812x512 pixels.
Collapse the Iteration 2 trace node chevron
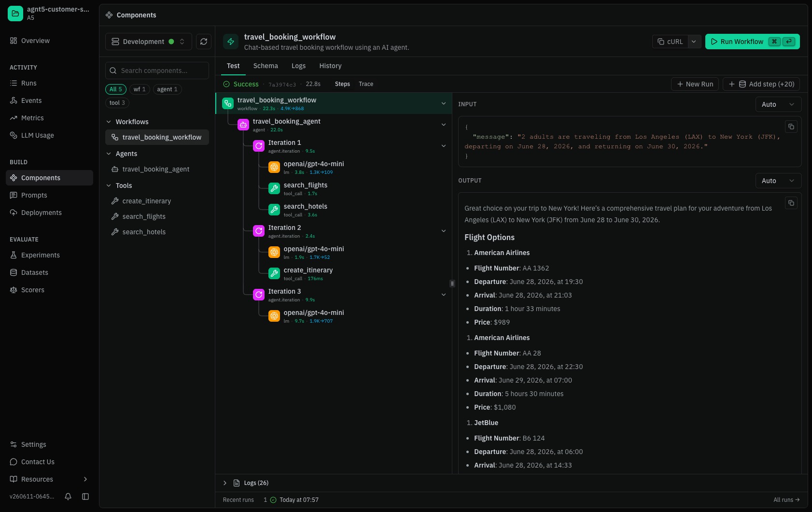coord(444,231)
